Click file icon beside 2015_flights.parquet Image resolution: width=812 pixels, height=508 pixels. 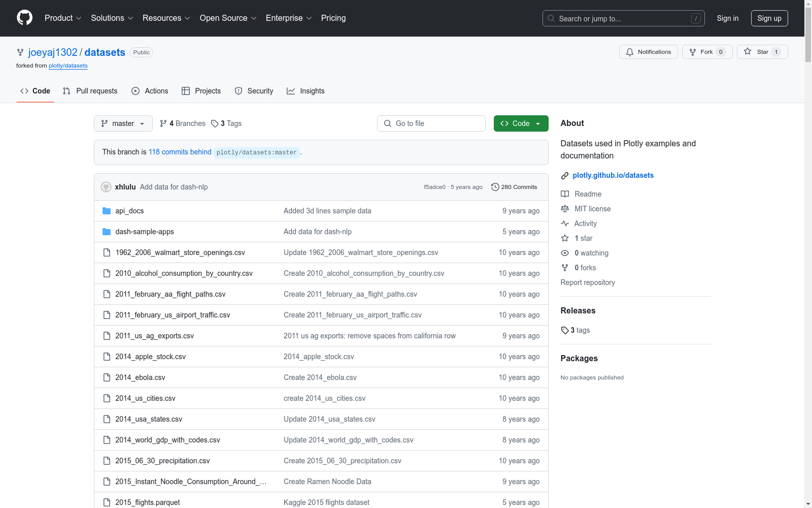[107, 502]
